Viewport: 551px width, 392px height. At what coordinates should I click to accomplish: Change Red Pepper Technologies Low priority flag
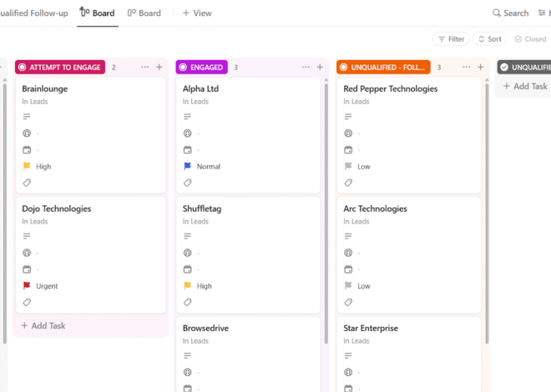[x=348, y=166]
